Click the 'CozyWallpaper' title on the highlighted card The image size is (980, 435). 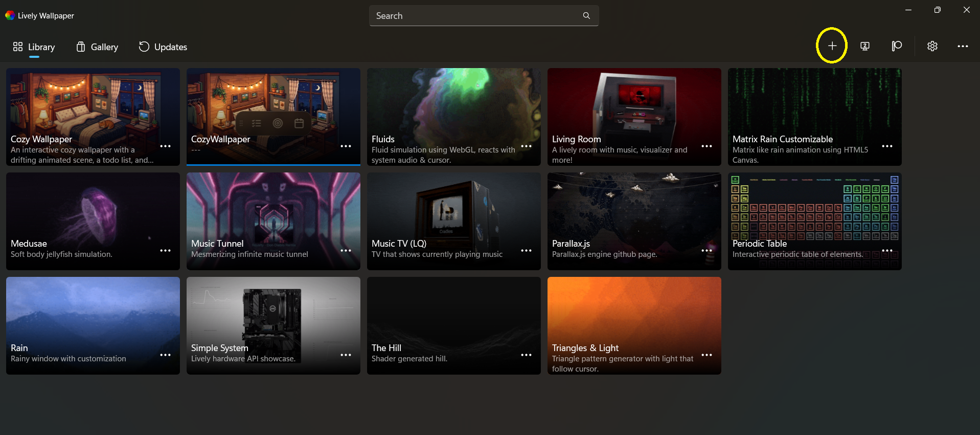tap(220, 139)
